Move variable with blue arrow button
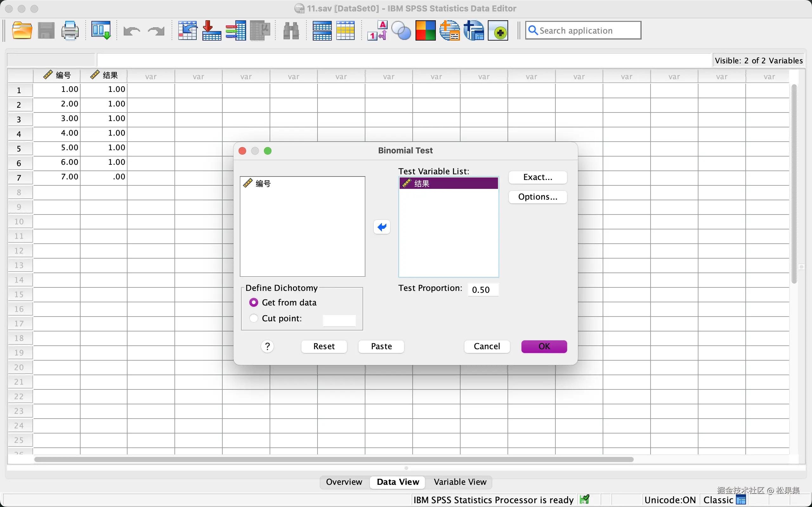The image size is (812, 507). point(382,227)
